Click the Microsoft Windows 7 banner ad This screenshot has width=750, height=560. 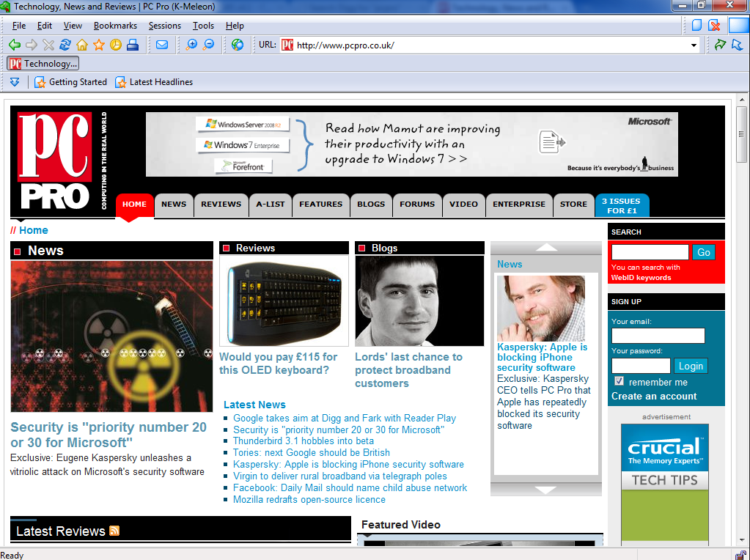412,144
